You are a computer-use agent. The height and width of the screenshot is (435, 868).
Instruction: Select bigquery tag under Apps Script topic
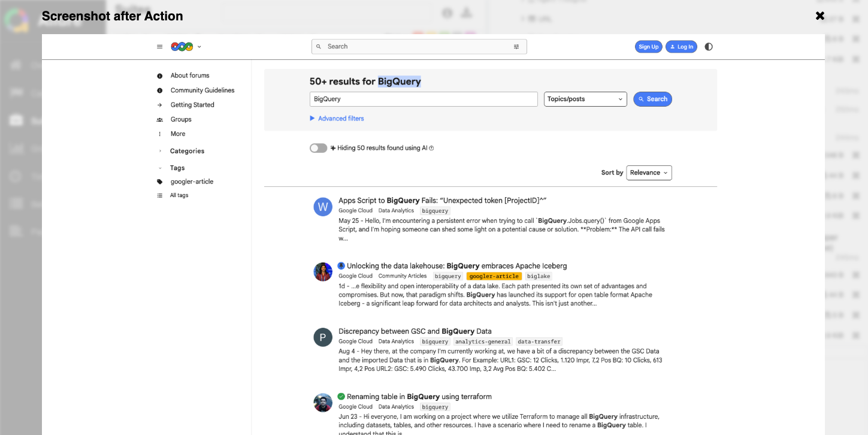click(x=435, y=211)
